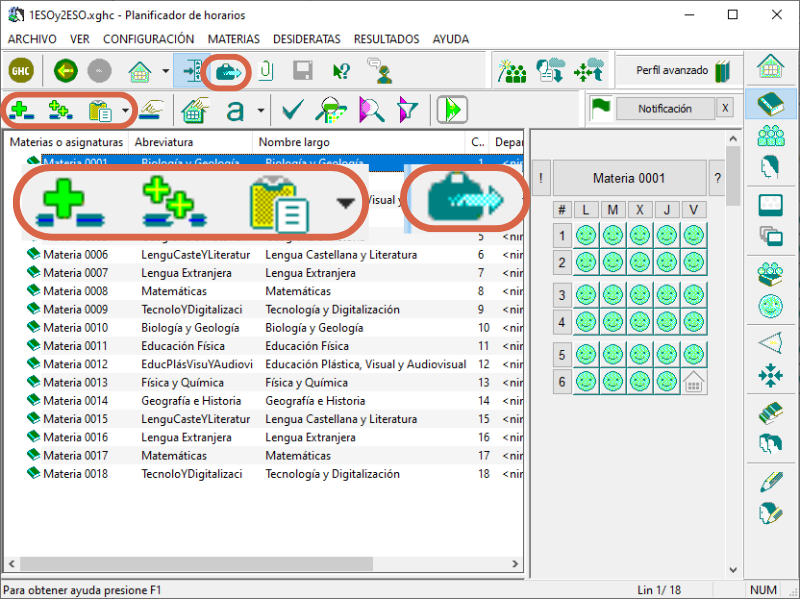The image size is (800, 600).
Task: Click the cloud download documents icon
Action: tap(551, 70)
